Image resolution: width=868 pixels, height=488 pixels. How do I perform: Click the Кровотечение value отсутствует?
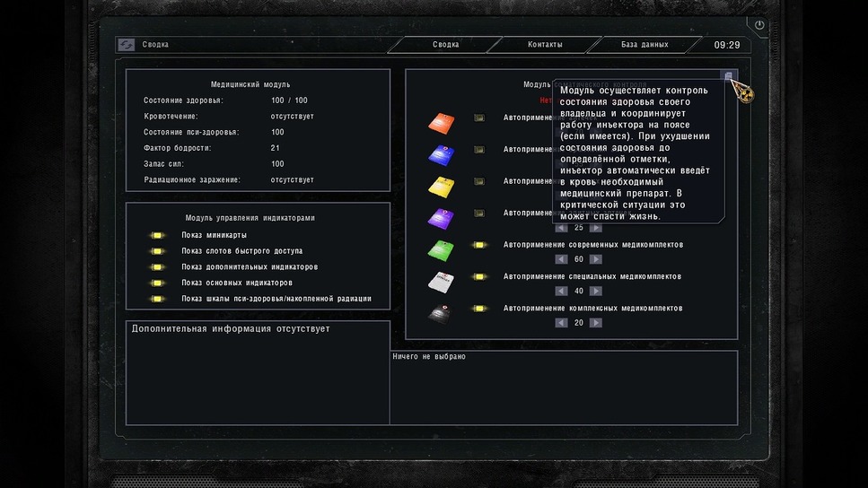point(293,117)
